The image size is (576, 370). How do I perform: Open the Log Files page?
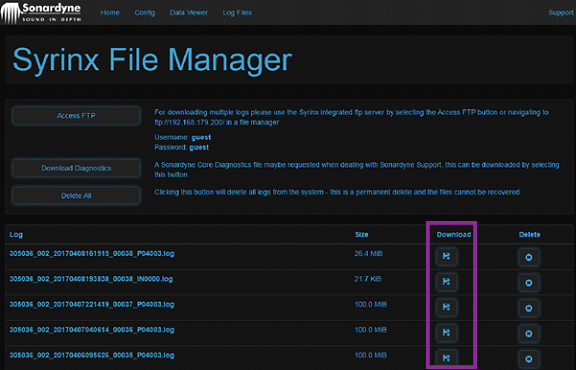(237, 12)
